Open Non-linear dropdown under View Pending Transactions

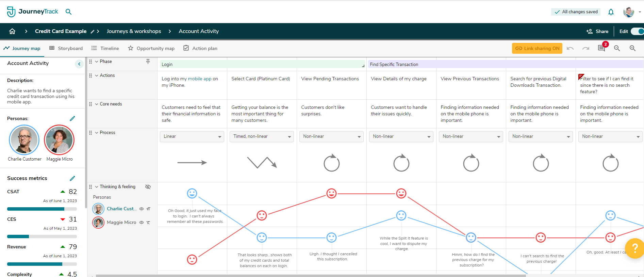click(331, 136)
